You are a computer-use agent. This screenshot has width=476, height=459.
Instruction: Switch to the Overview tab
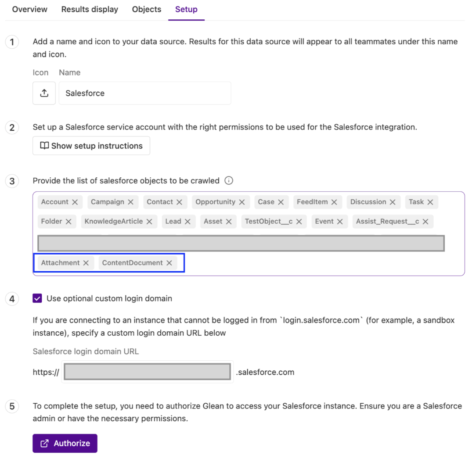[29, 9]
